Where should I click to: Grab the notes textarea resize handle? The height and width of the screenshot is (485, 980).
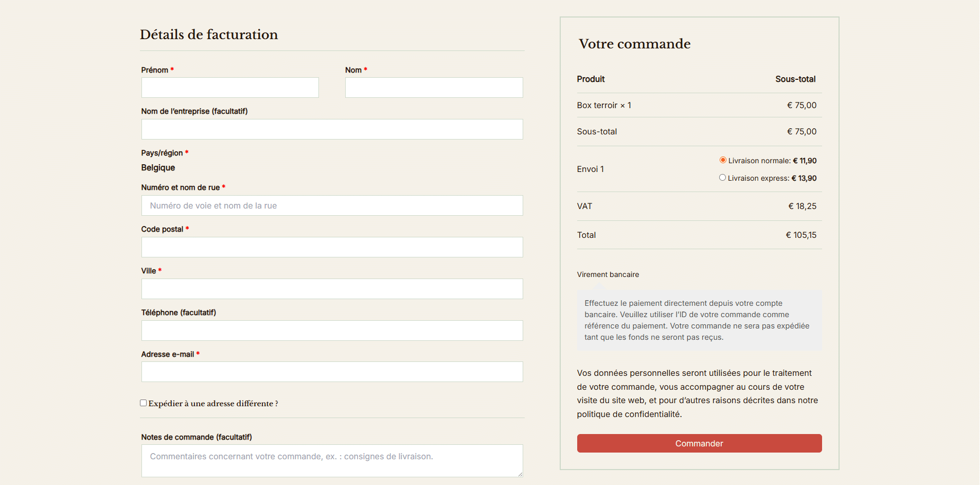pos(520,474)
